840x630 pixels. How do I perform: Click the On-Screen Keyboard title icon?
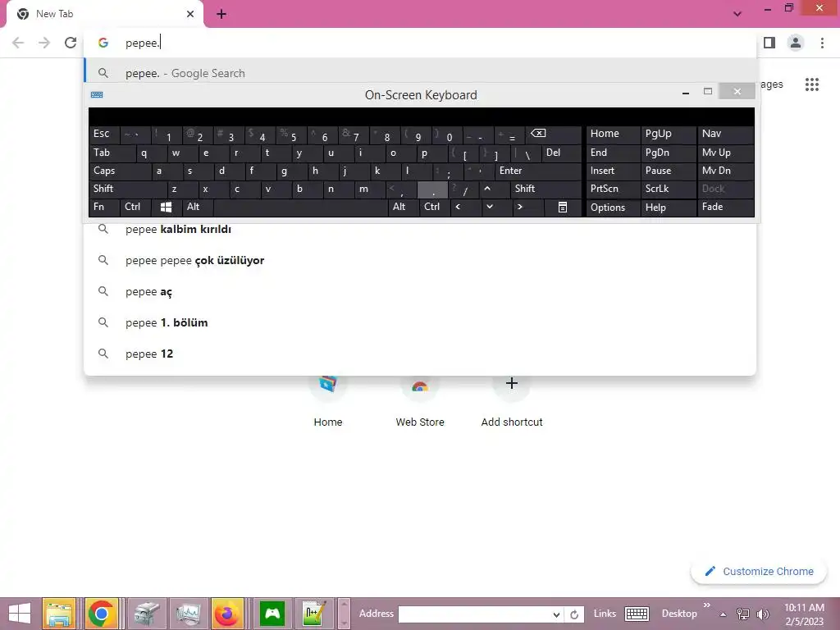97,95
